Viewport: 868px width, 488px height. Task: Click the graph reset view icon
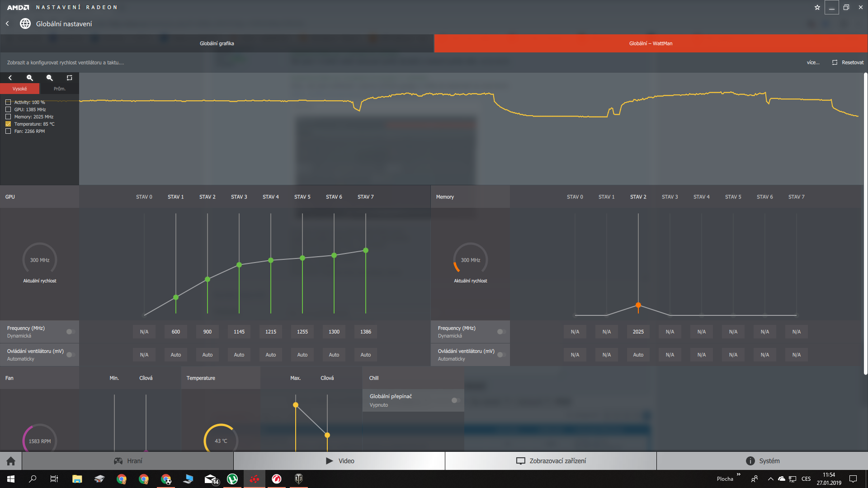pyautogui.click(x=69, y=78)
